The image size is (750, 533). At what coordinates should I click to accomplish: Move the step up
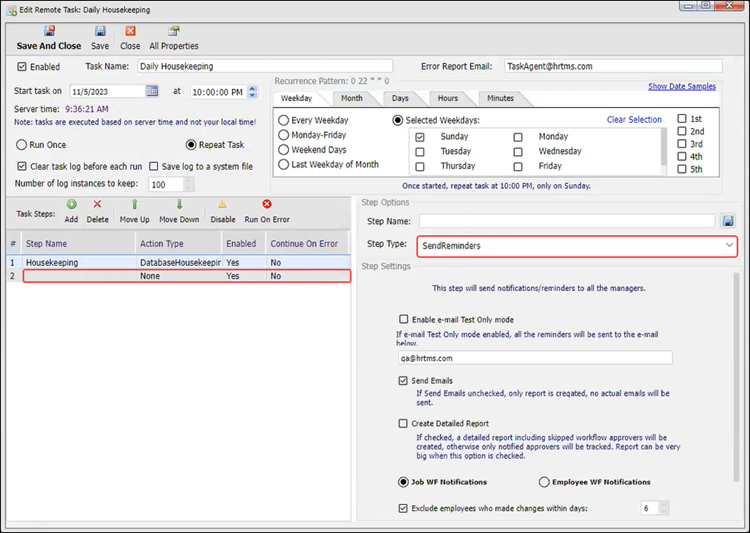click(134, 205)
